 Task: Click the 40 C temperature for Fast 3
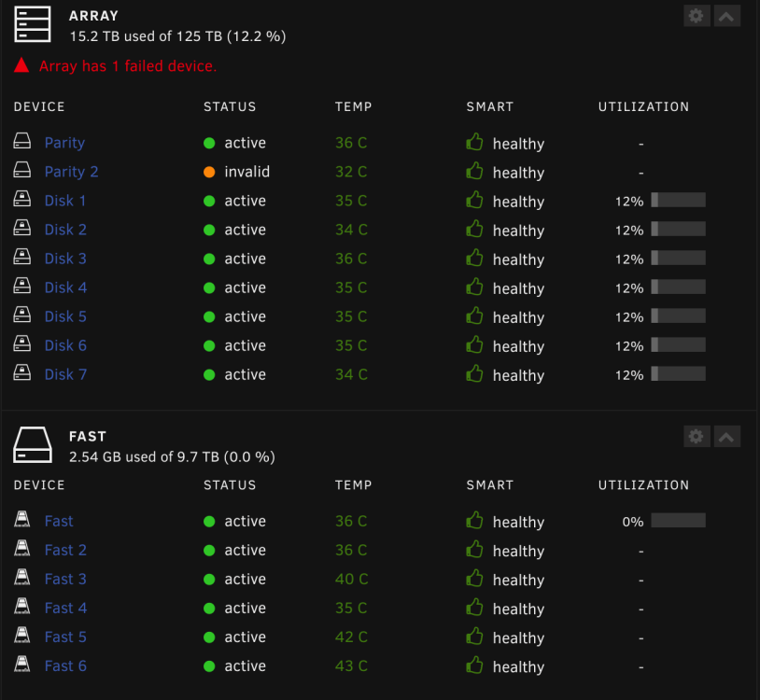(x=351, y=579)
